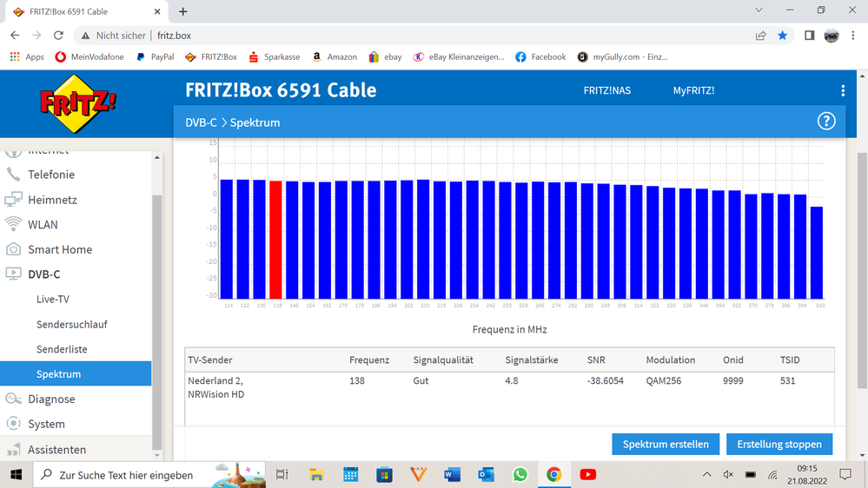Open FRITZ!Box bookmark
Image resolution: width=868 pixels, height=488 pixels.
point(211,57)
